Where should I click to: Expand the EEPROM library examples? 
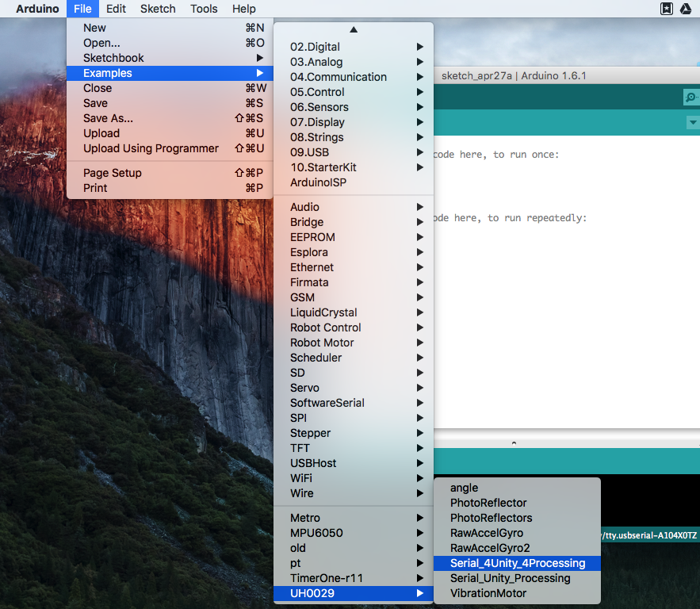click(354, 237)
